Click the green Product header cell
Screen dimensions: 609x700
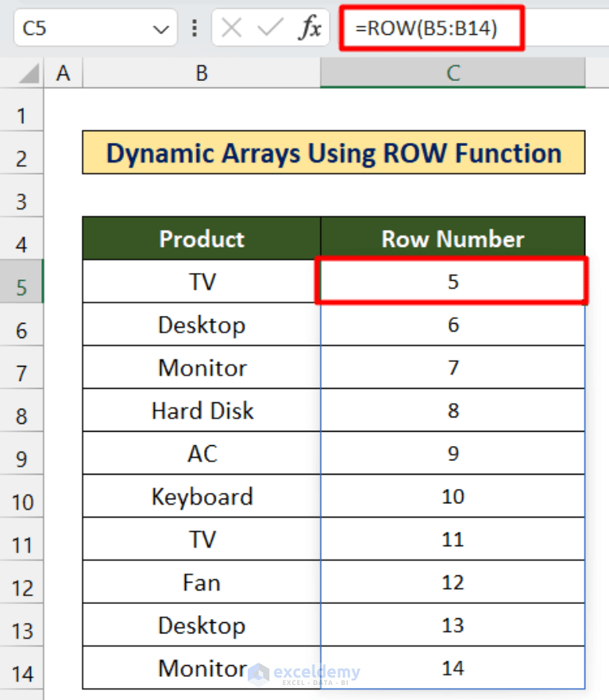[201, 239]
